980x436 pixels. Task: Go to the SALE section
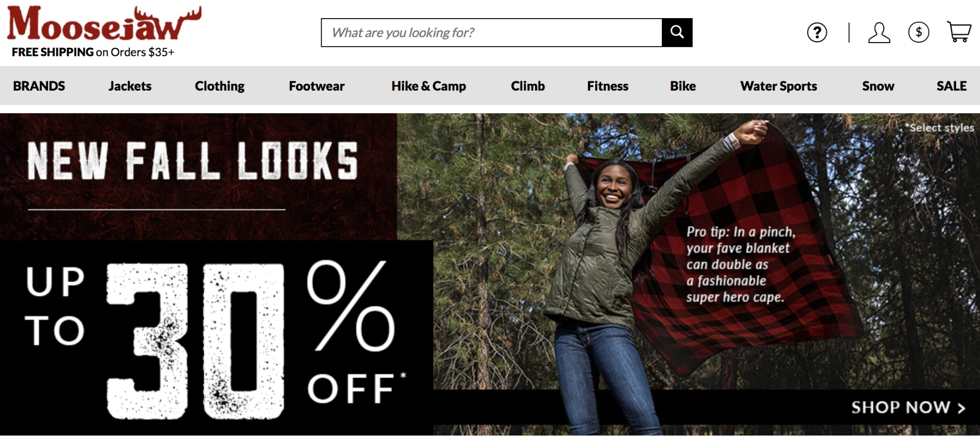[952, 86]
